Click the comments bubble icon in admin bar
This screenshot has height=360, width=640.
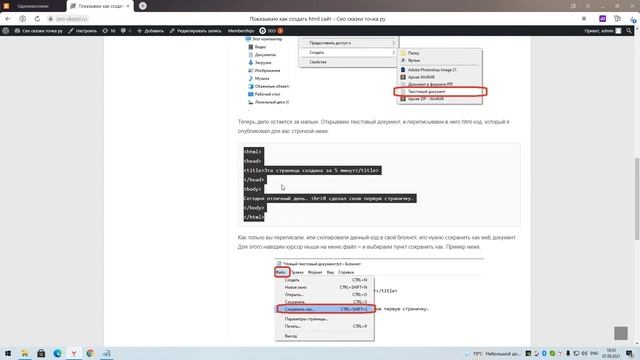(123, 31)
